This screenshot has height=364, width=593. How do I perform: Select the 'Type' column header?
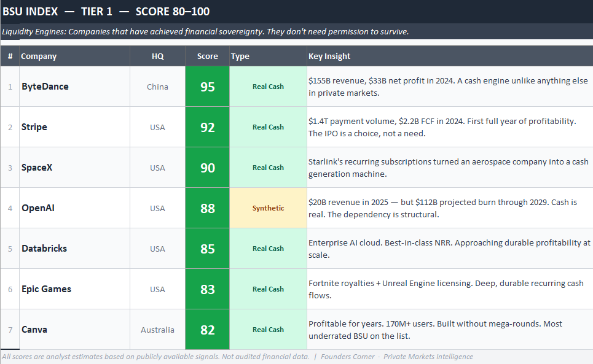click(268, 56)
